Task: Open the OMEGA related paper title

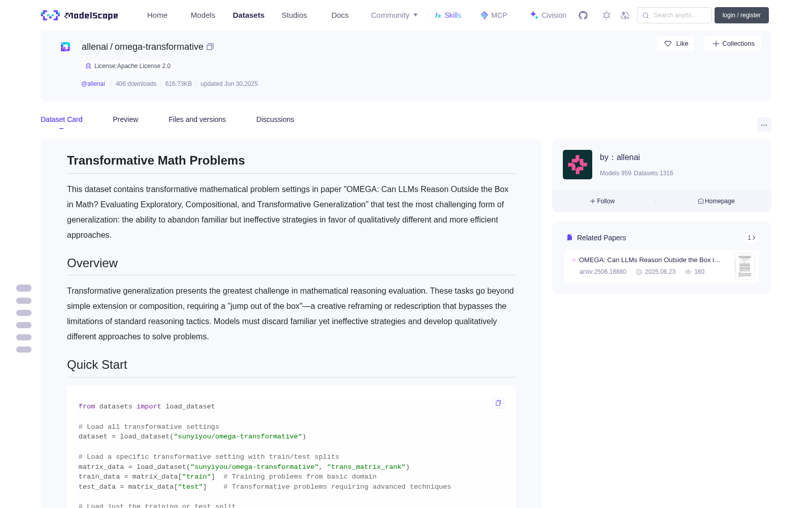Action: tap(650, 260)
